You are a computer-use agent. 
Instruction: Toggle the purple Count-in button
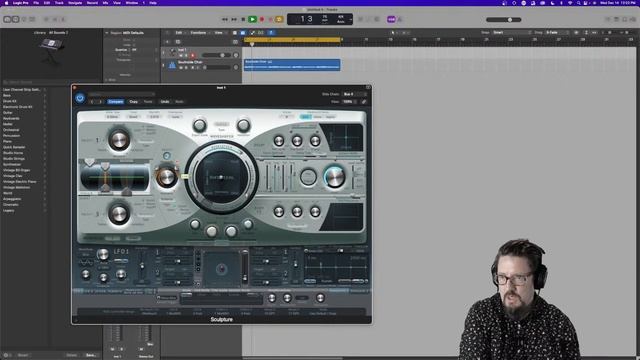[391, 19]
